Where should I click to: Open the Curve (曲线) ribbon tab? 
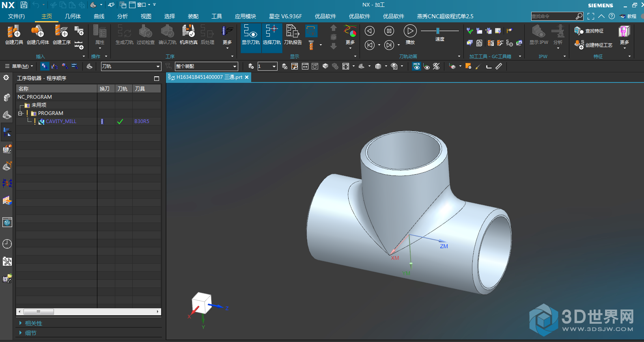point(99,16)
